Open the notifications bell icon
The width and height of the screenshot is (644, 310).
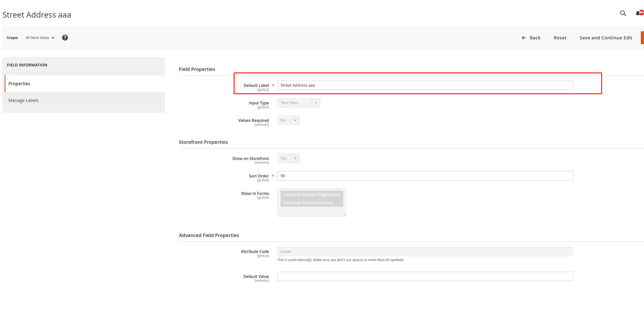pos(638,13)
